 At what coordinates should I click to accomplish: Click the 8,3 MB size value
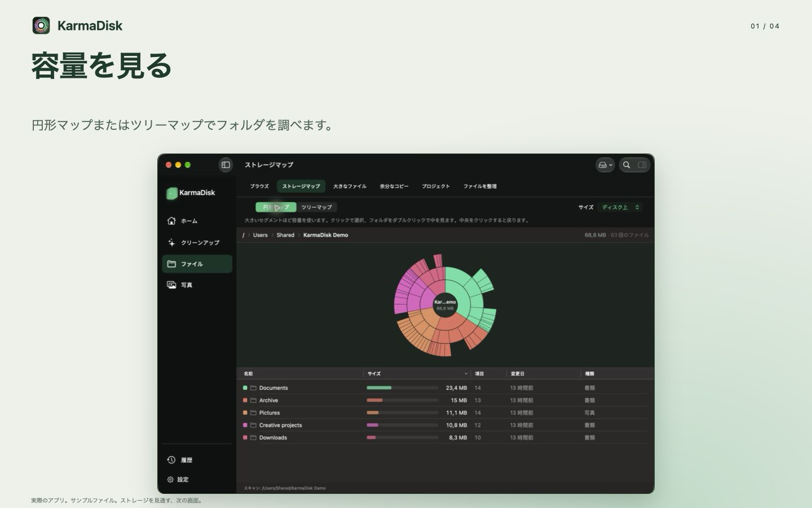point(458,437)
